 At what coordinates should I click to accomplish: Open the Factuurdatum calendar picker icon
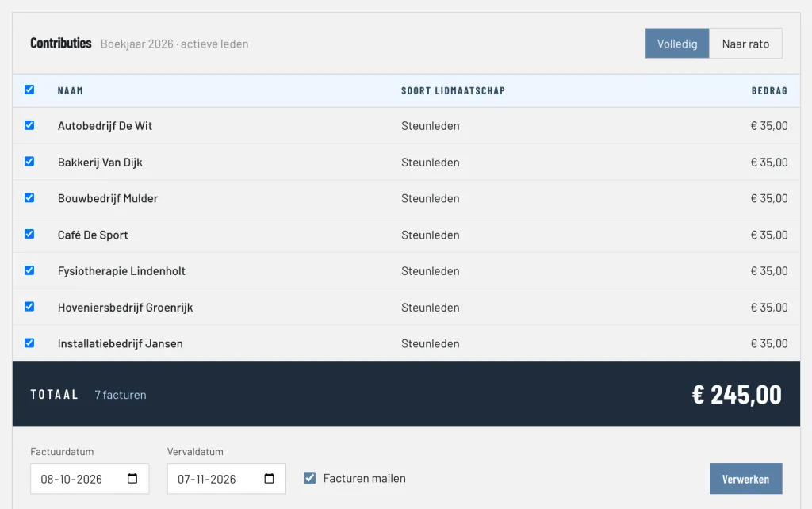point(132,478)
